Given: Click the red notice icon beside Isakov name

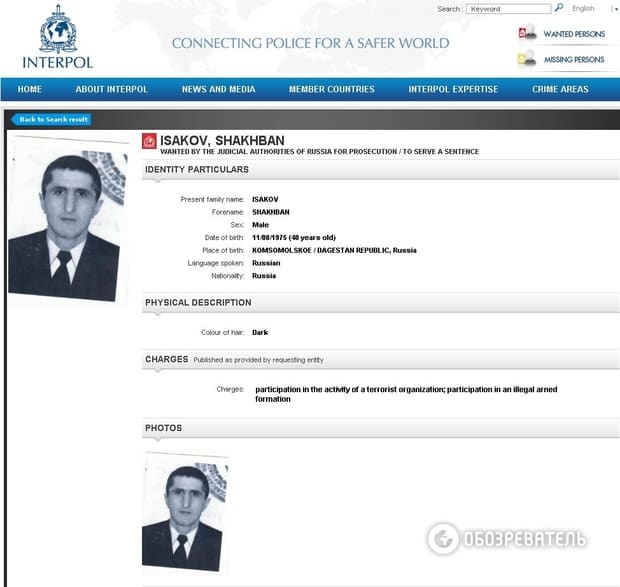Looking at the screenshot, I should [x=149, y=141].
